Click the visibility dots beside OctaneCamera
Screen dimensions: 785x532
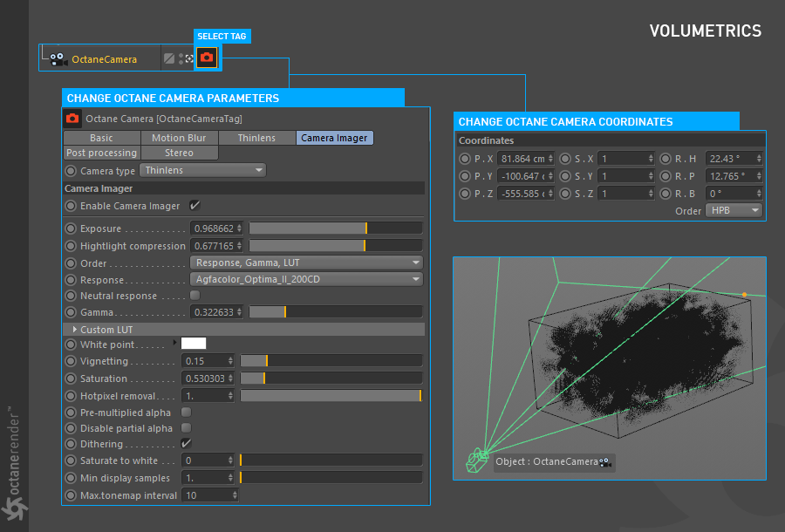(181, 58)
